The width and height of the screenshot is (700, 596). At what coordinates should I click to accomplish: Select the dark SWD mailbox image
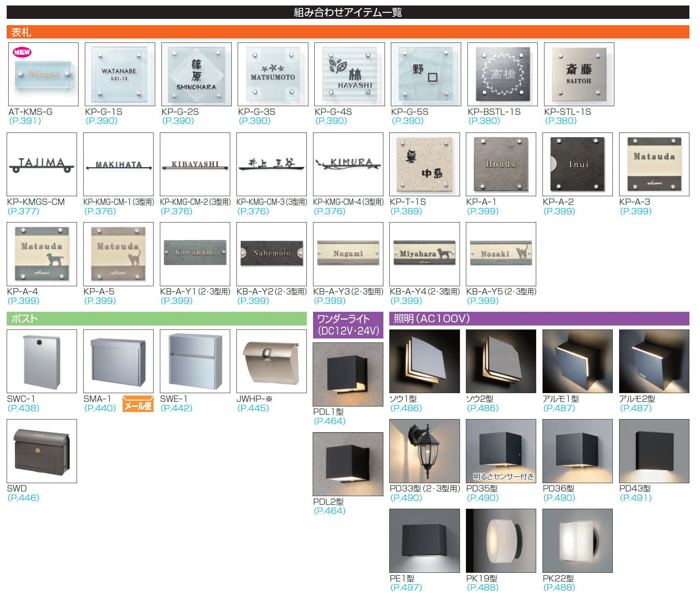(42, 451)
